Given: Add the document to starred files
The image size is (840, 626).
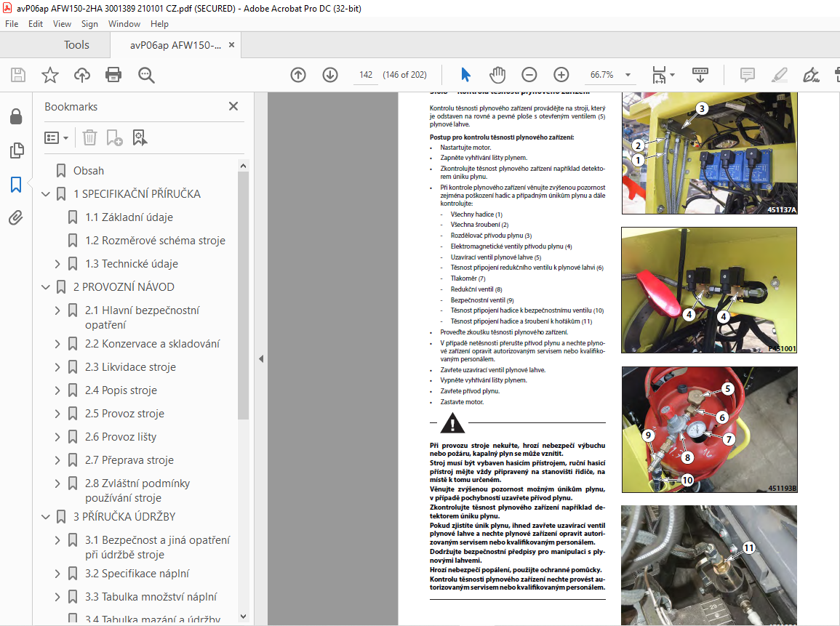Looking at the screenshot, I should tap(50, 75).
